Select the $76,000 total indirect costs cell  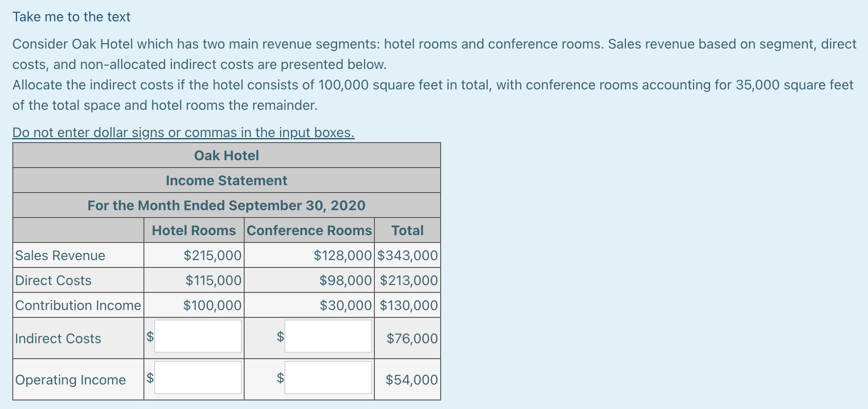(412, 339)
